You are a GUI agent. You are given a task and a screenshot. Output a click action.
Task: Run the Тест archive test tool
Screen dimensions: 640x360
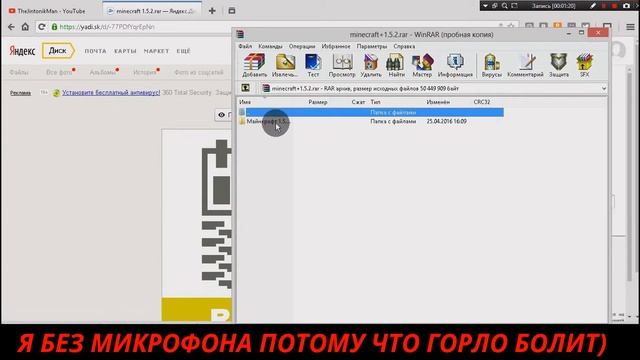[x=313, y=65]
